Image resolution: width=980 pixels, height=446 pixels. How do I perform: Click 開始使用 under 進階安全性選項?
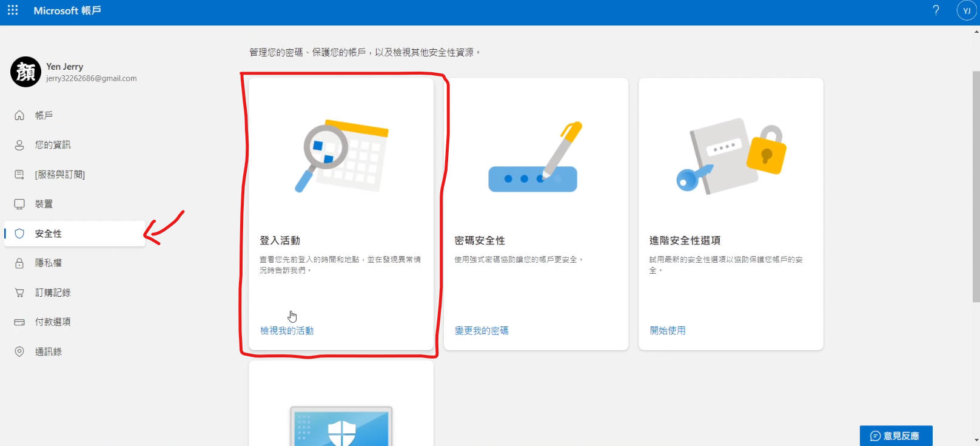click(x=668, y=331)
